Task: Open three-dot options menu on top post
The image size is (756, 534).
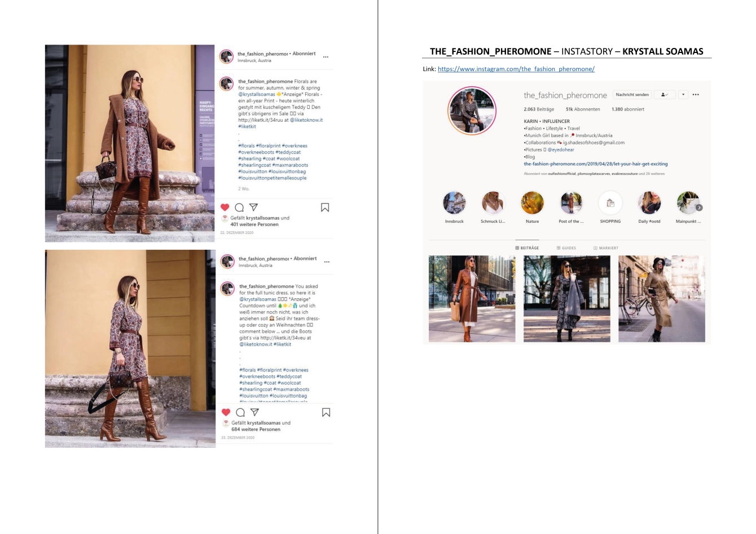Action: click(326, 57)
